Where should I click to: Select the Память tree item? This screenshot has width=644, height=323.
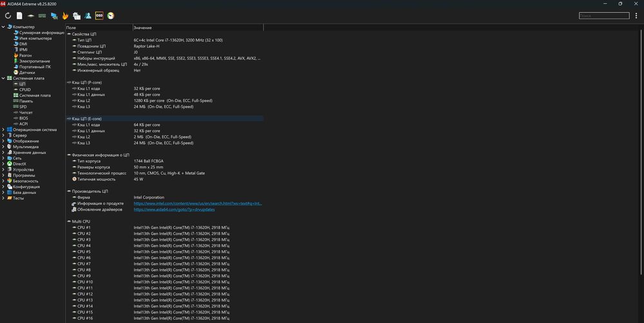click(26, 101)
